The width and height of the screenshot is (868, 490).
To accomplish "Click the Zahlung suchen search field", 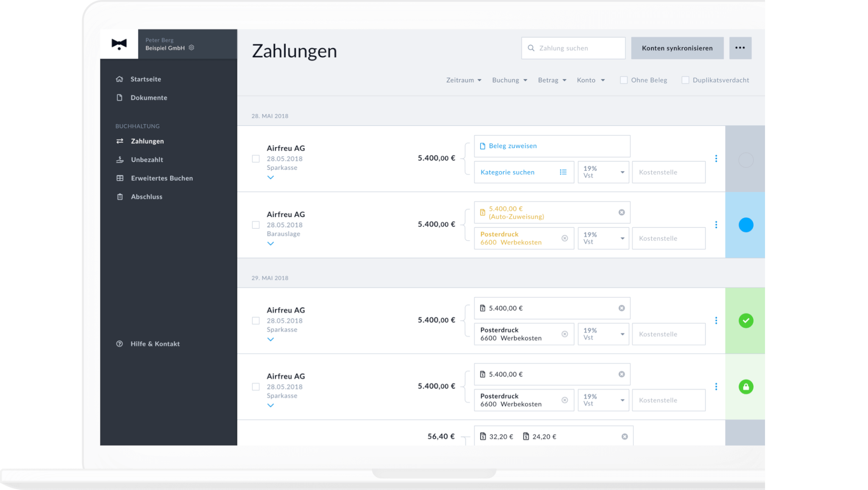I will tap(573, 48).
